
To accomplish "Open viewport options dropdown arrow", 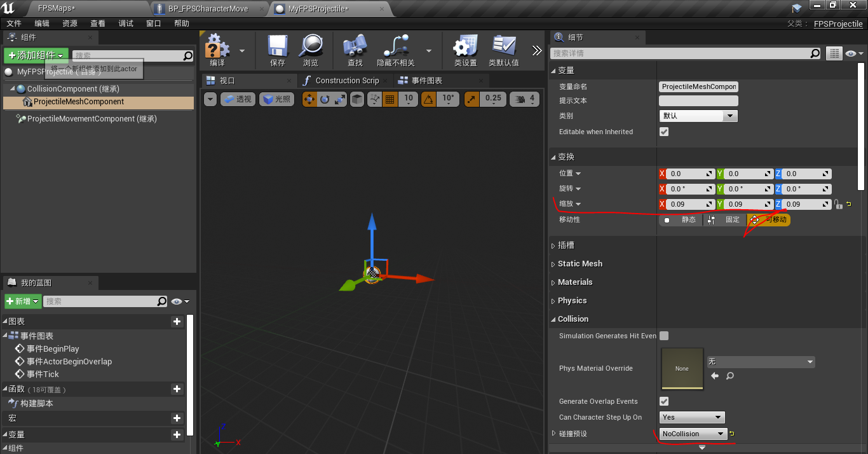I will point(210,99).
